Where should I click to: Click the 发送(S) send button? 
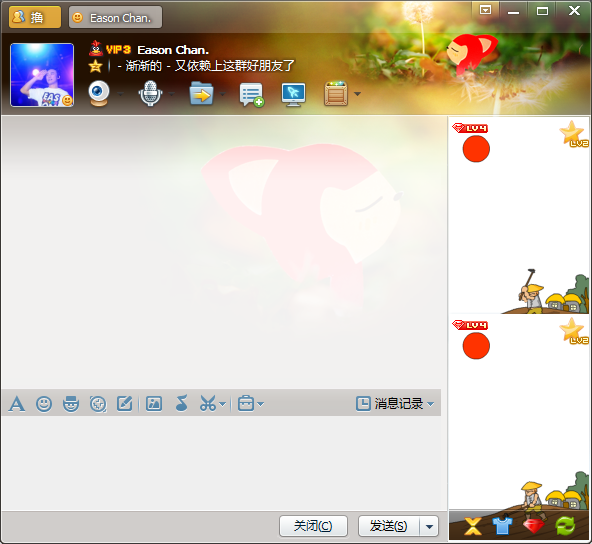pyautogui.click(x=389, y=526)
